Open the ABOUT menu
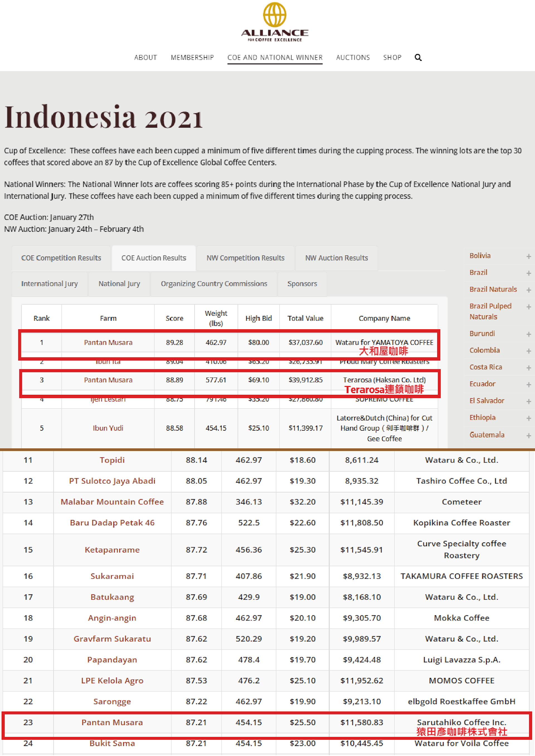This screenshot has width=535, height=756. pos(146,58)
